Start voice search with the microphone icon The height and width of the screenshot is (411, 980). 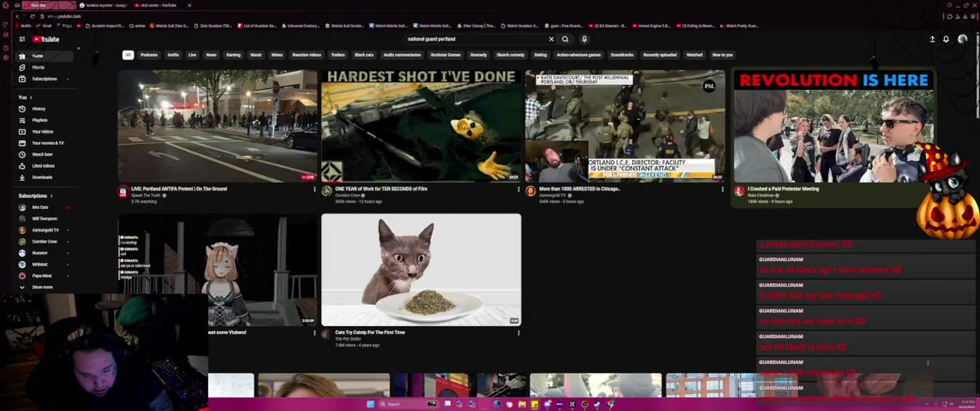pos(584,39)
